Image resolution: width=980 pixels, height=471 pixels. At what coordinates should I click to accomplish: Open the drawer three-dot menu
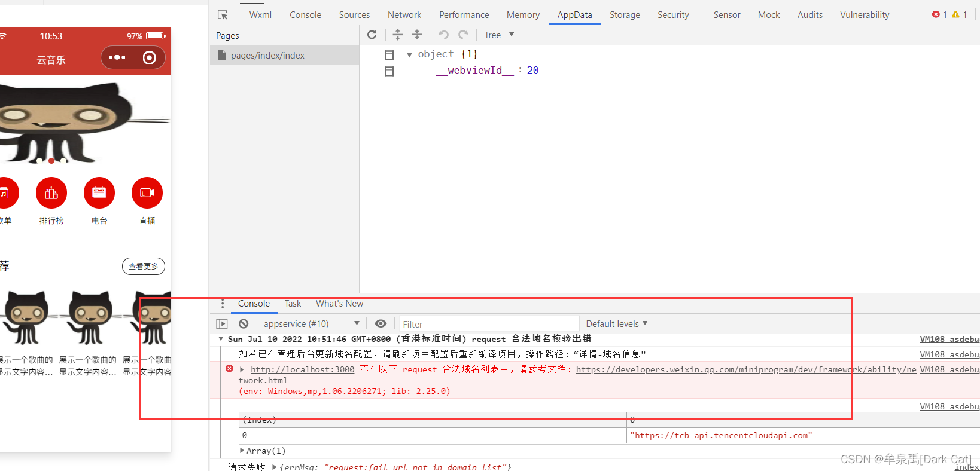[x=223, y=304]
